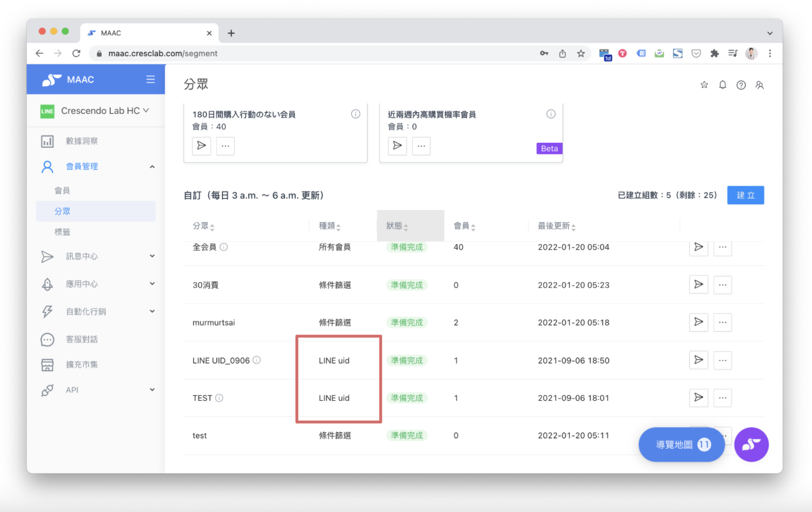
Task: Click the send icon for murmurtsai segment
Action: pyautogui.click(x=698, y=322)
